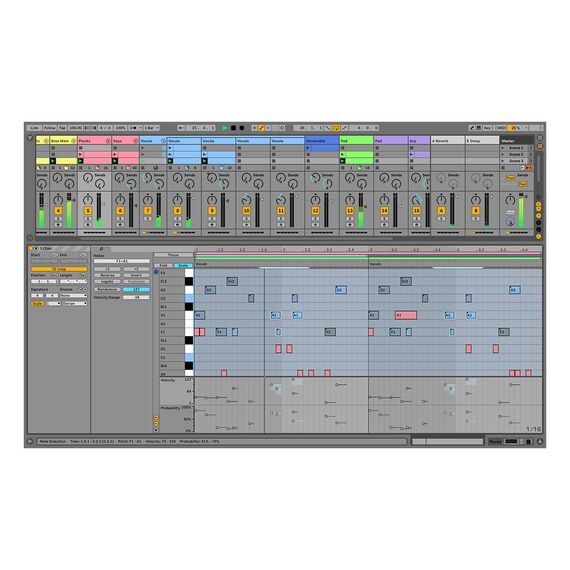Screen dimensions: 570x570
Task: Toggle the piano roll preview headphone icon
Action: (156, 272)
